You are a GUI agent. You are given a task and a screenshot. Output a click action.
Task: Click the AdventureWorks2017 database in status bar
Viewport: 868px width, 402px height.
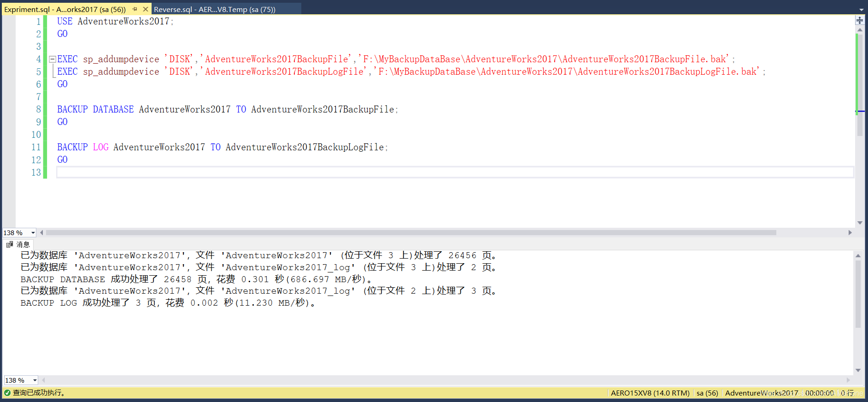pyautogui.click(x=762, y=393)
